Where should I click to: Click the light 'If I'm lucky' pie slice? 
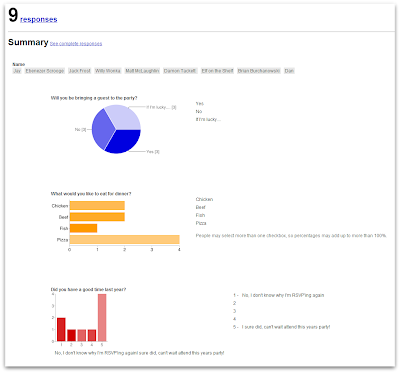point(124,117)
